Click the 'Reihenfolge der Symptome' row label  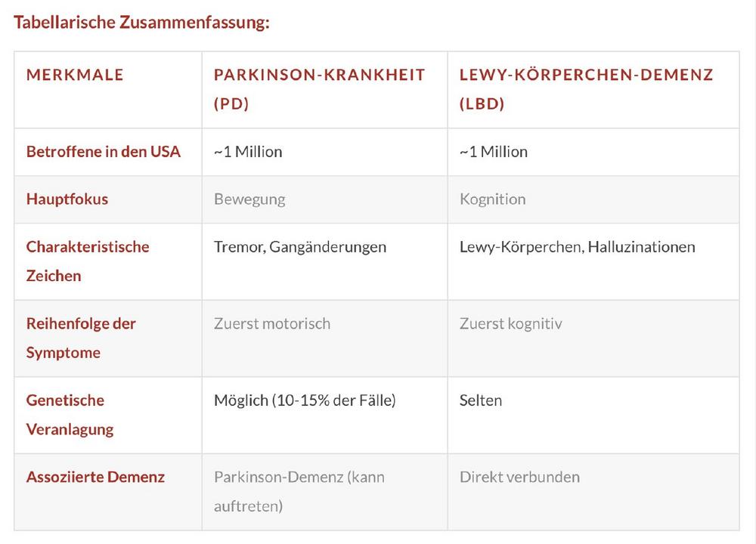(x=81, y=338)
